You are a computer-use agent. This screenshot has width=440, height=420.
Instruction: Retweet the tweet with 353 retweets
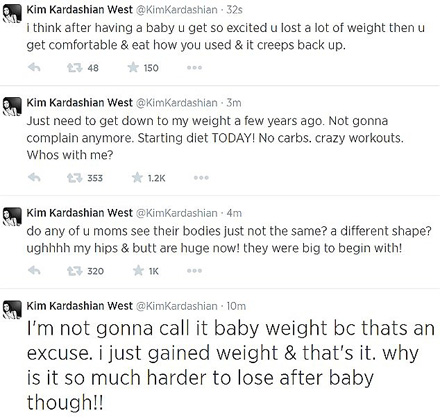75,178
